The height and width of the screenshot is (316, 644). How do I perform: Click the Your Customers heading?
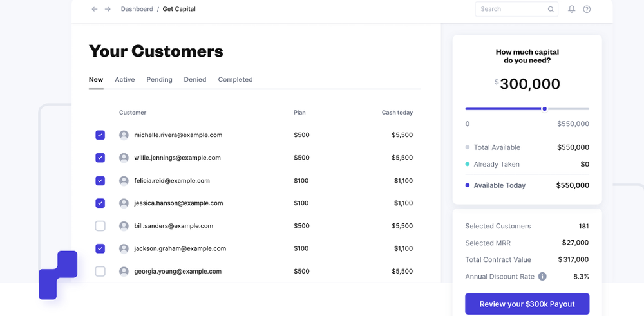click(156, 51)
